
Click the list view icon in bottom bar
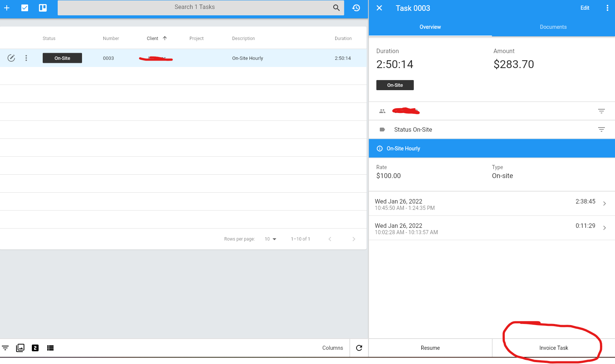(x=50, y=348)
